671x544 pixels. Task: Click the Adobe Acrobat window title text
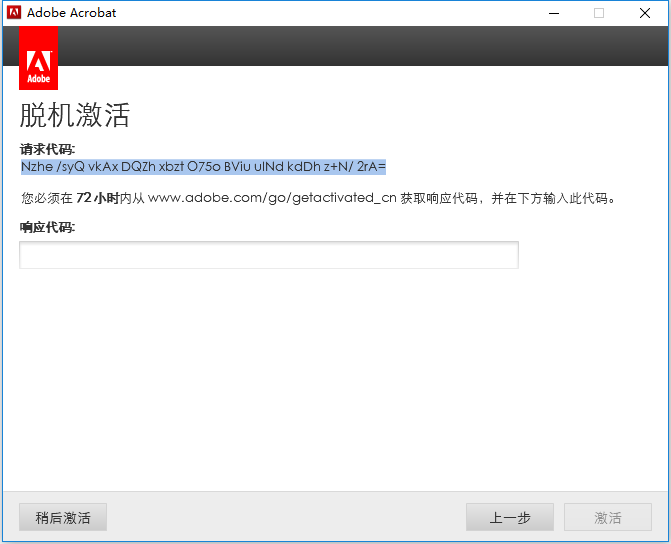[x=71, y=13]
